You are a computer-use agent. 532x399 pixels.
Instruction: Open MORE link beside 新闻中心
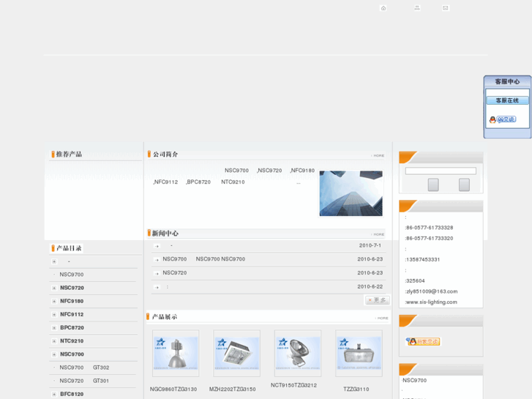378,234
